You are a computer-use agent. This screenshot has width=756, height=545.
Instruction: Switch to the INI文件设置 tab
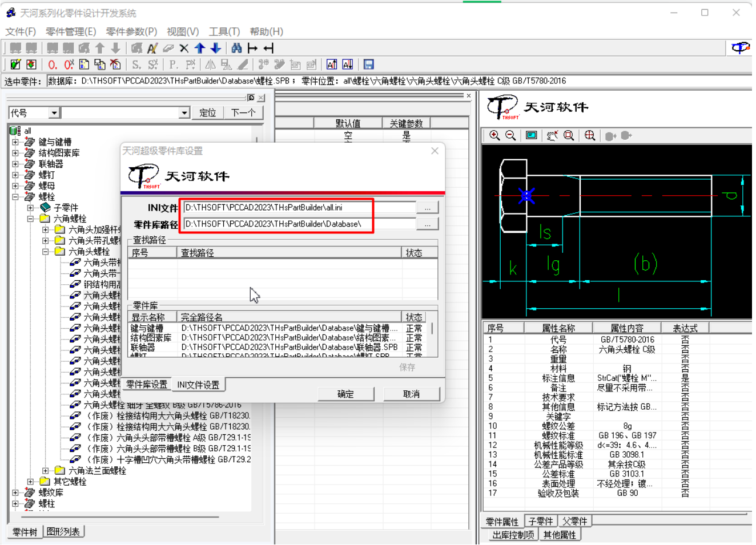click(x=198, y=385)
